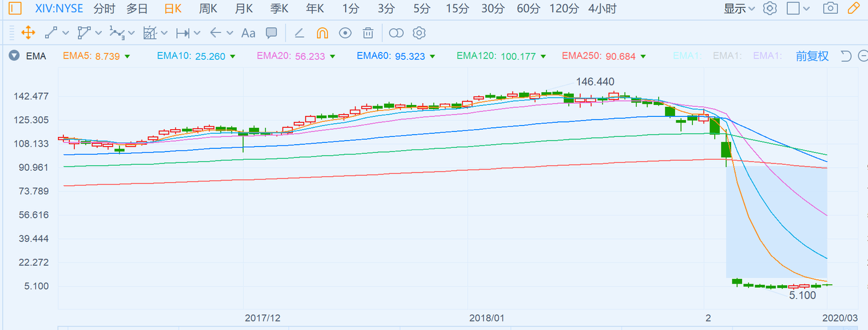
Task: Open drawing toolbar settings gear
Action: [420, 33]
